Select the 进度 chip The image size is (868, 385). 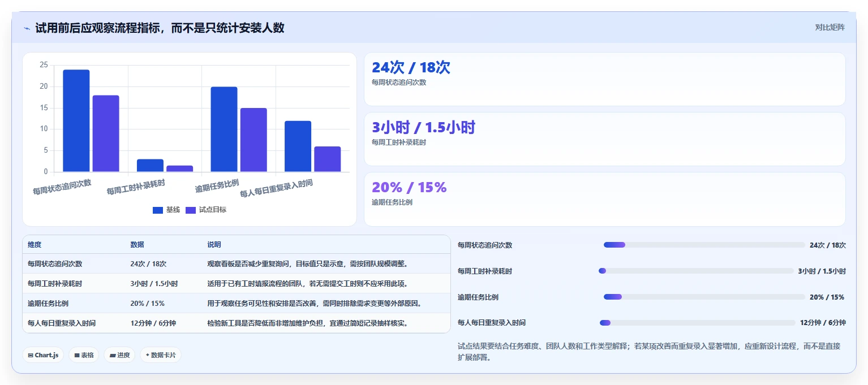click(x=119, y=355)
